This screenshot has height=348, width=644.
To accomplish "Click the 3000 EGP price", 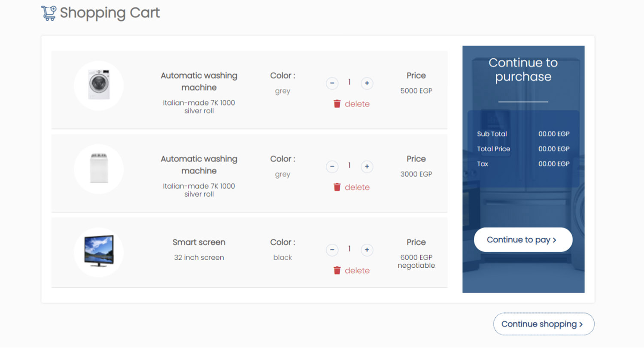I will pos(416,174).
